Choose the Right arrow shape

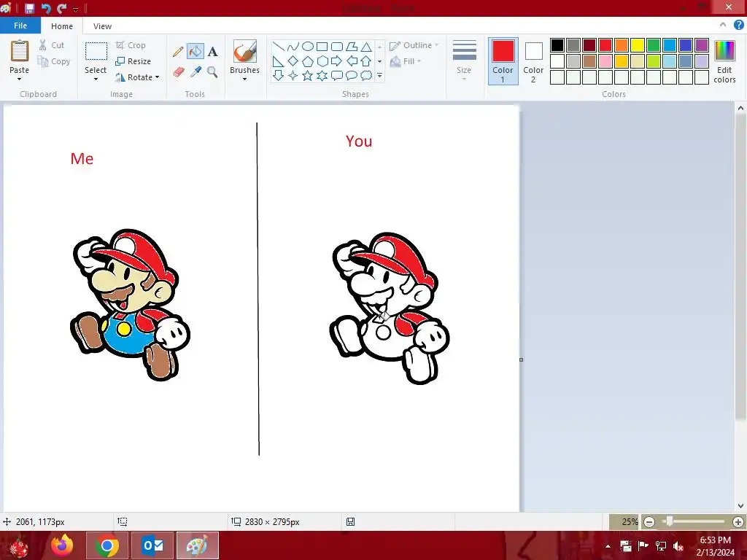(x=337, y=61)
